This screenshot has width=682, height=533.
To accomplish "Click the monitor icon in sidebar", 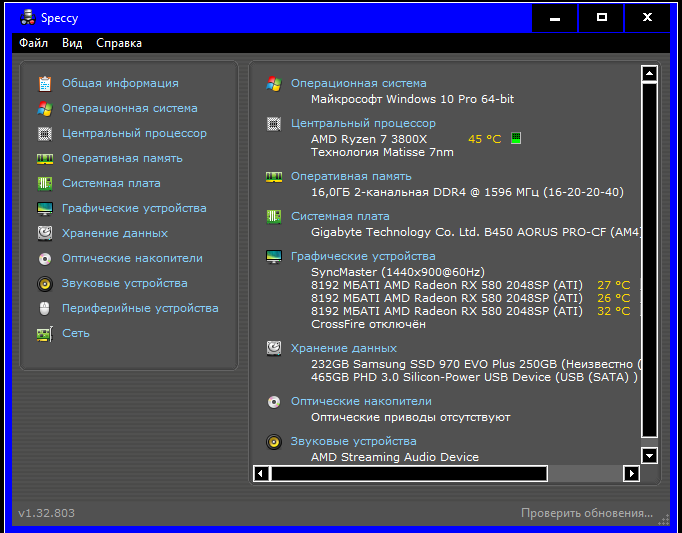I will 45,208.
